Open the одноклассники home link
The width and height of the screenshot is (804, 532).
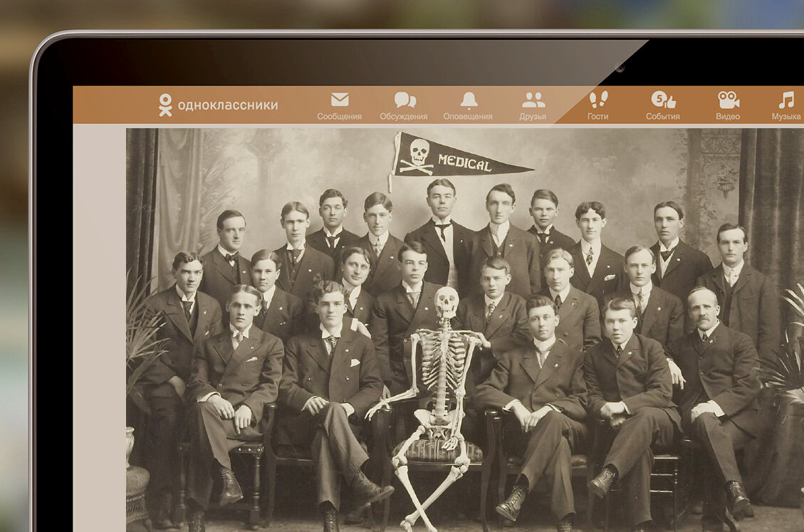228,105
